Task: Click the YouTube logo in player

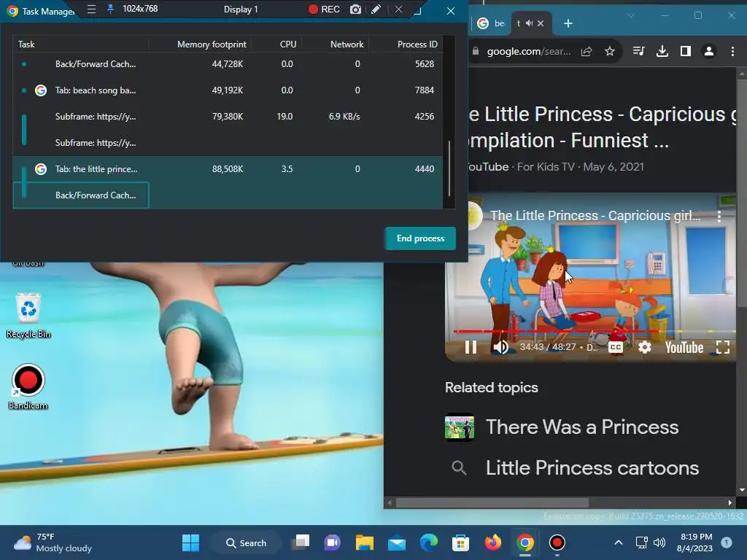Action: point(684,348)
